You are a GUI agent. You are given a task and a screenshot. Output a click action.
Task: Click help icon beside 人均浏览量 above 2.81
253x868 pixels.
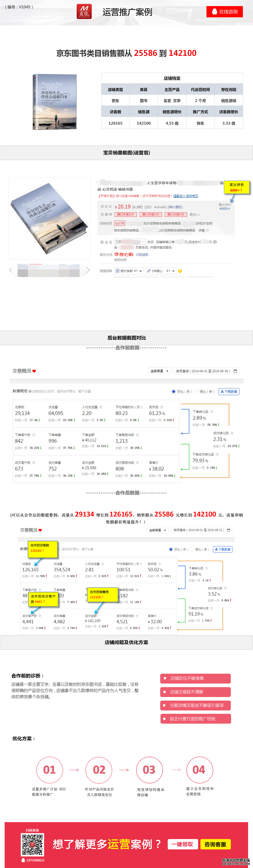click(102, 564)
